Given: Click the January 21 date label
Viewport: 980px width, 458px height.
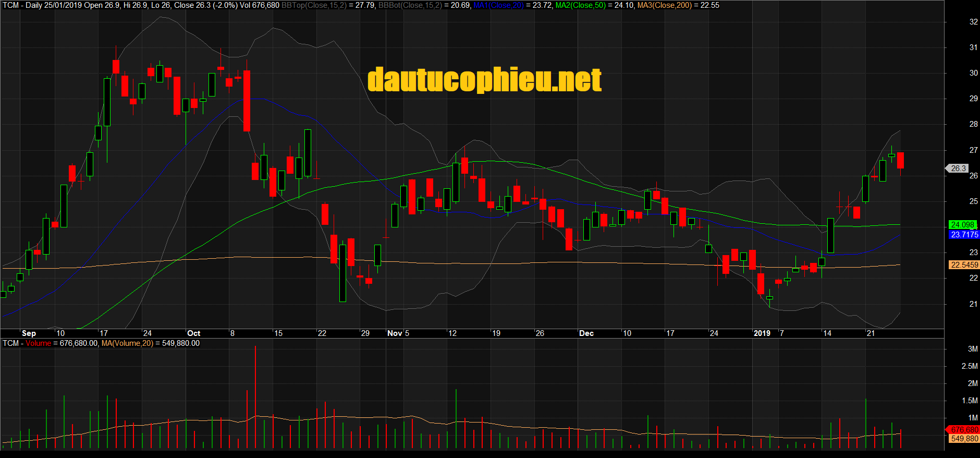Looking at the screenshot, I should [x=871, y=333].
